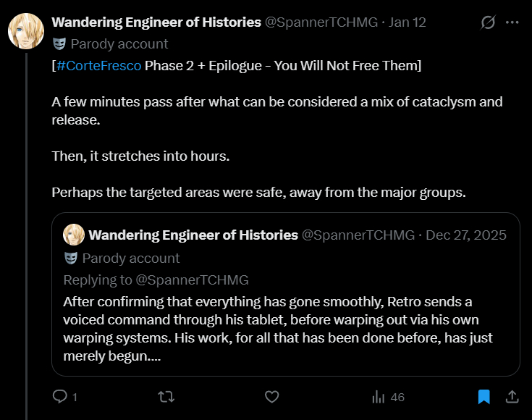The height and width of the screenshot is (420, 532).
Task: Click quoted author's display name
Action: (193, 235)
